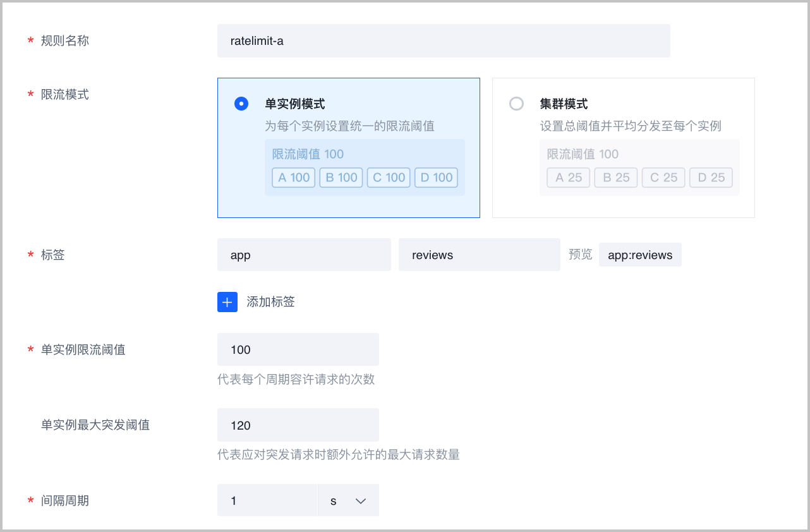Click the 间隔周期 number field showing 1
810x532 pixels.
pos(267,501)
